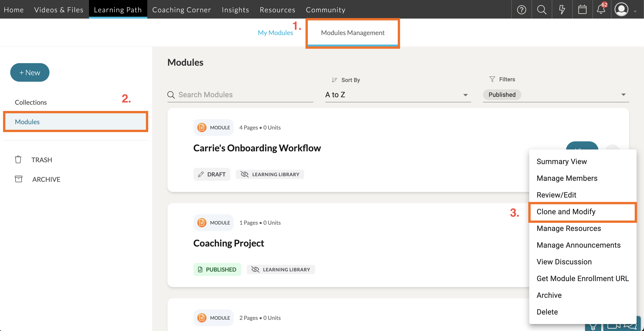This screenshot has height=331, width=644.
Task: Click the search magnifier in top bar
Action: [x=542, y=10]
